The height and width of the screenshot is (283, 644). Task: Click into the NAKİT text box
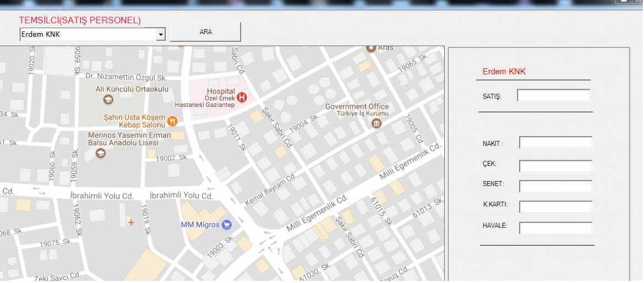[555, 143]
